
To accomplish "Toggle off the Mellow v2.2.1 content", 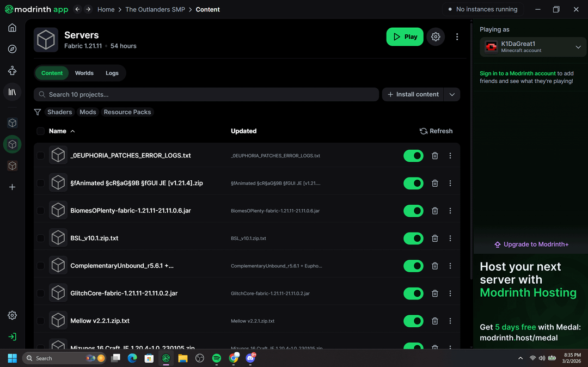I will point(413,321).
